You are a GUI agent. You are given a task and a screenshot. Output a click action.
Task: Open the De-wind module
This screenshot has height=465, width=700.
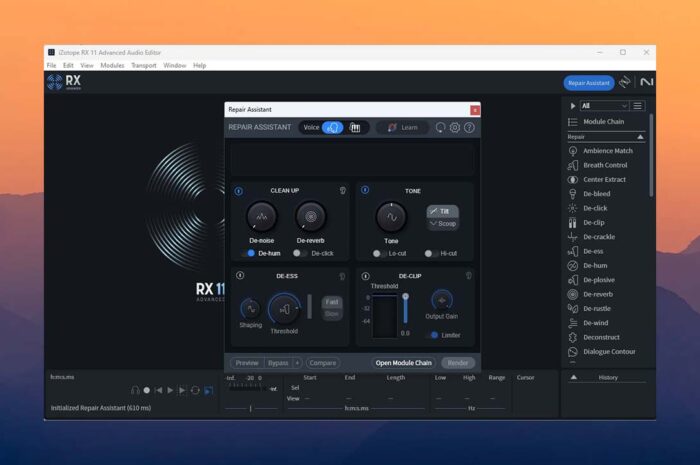[588, 323]
